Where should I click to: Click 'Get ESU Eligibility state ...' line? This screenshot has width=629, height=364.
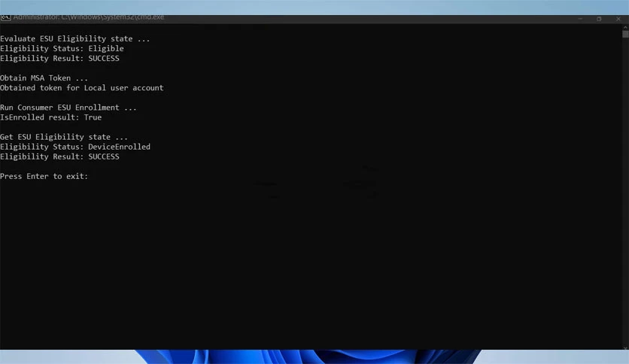(64, 137)
